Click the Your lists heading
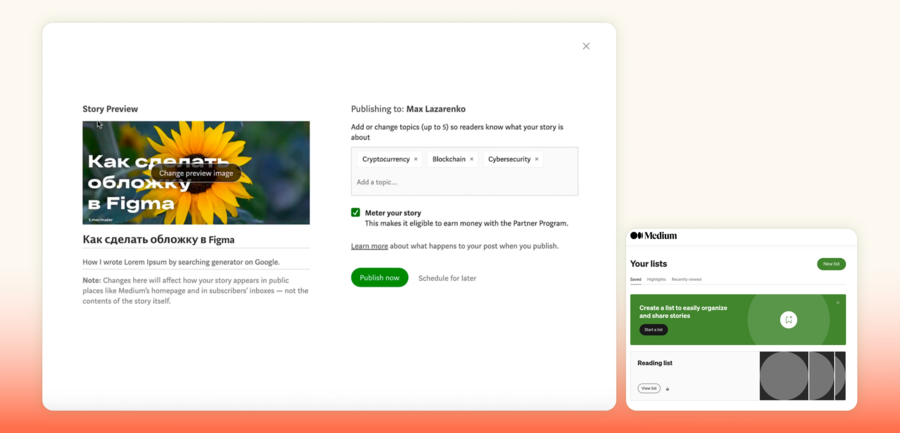 pos(649,264)
